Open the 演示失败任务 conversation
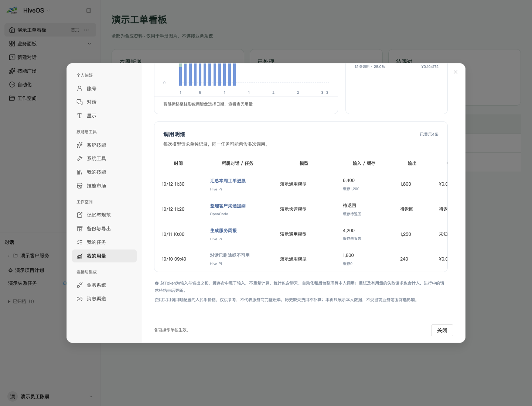The height and width of the screenshot is (406, 532). pos(23,283)
